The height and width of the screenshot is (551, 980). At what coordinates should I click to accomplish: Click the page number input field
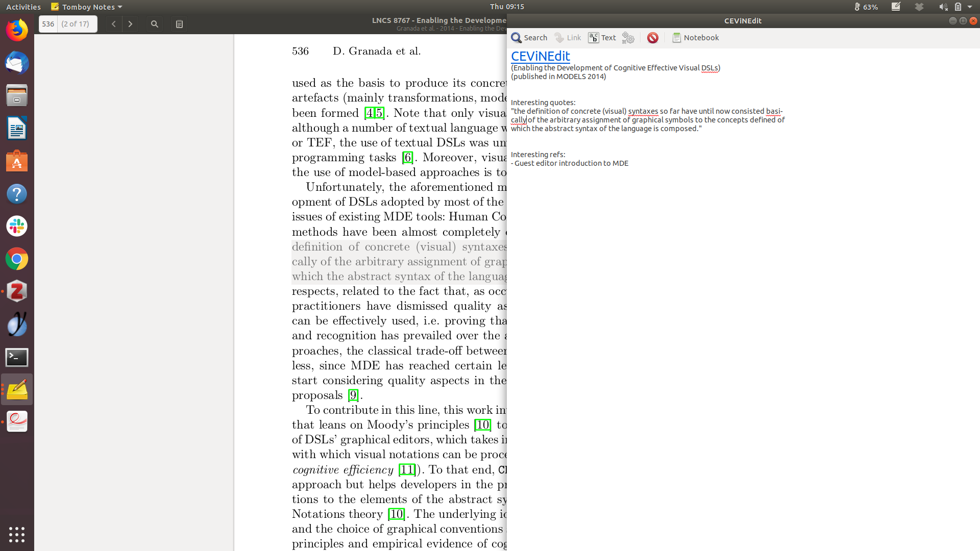pos(48,24)
